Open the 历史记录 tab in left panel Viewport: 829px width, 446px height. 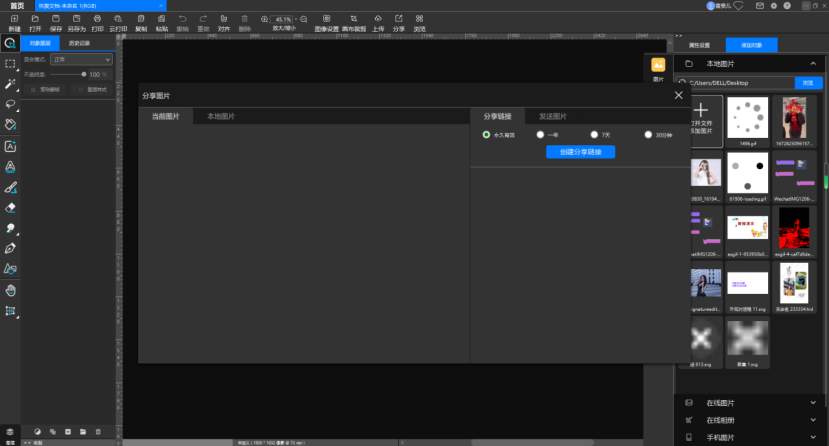79,43
